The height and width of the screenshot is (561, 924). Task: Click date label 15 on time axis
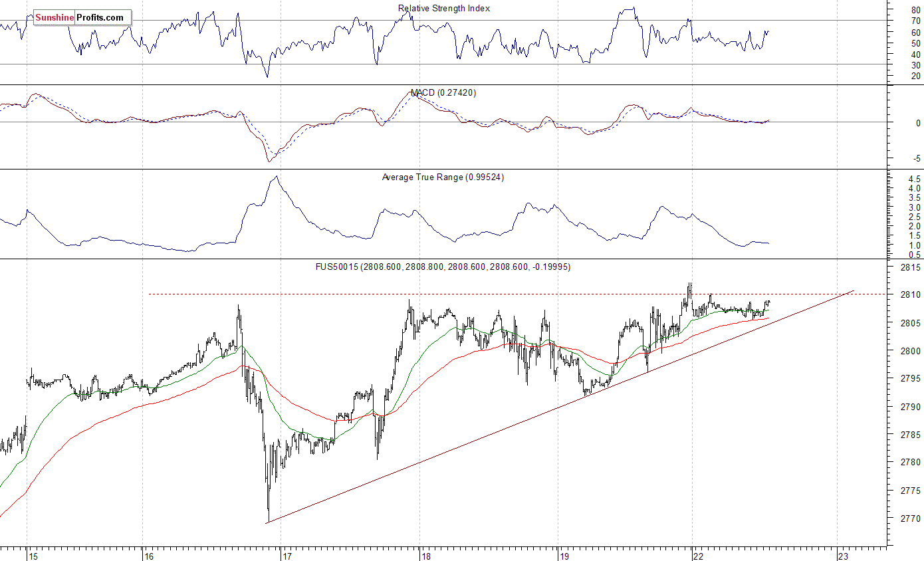(x=35, y=556)
